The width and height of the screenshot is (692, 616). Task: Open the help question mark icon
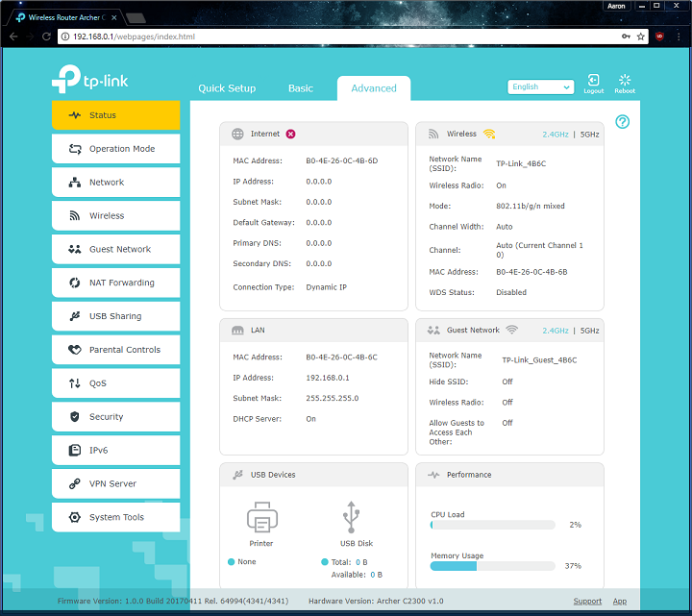623,122
